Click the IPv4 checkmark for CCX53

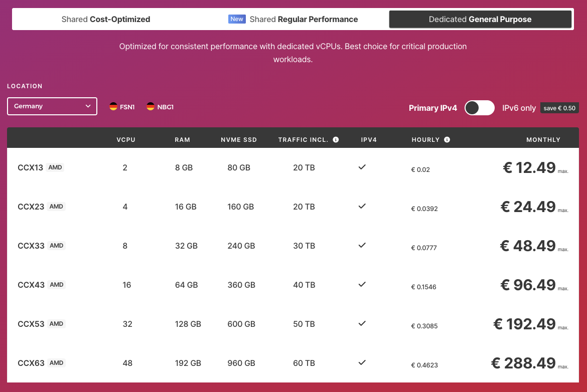[362, 323]
